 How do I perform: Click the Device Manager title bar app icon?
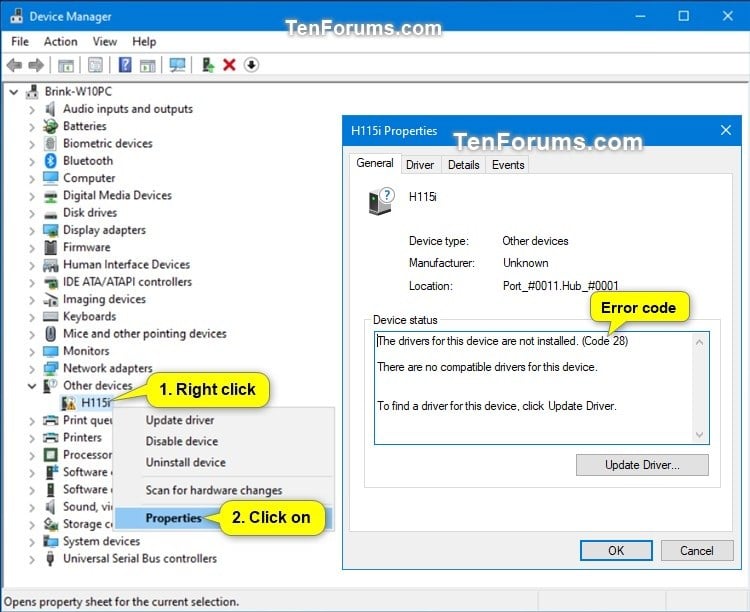point(16,16)
